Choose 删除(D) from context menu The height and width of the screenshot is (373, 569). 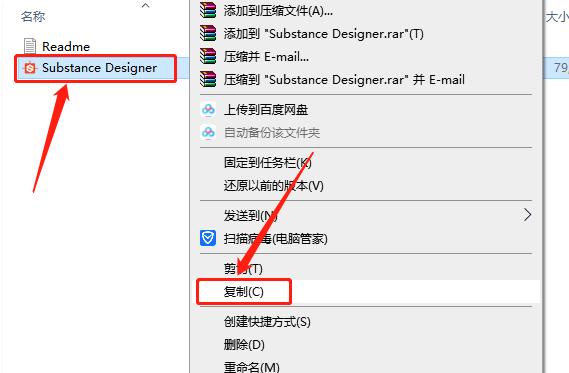[366, 344]
